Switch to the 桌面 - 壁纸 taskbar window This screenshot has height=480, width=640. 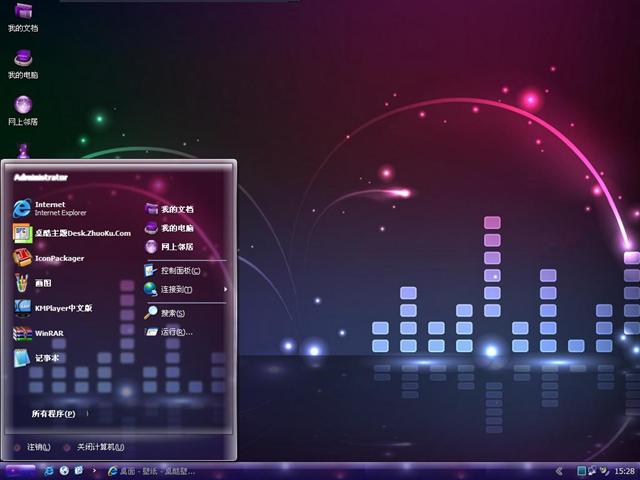click(152, 471)
